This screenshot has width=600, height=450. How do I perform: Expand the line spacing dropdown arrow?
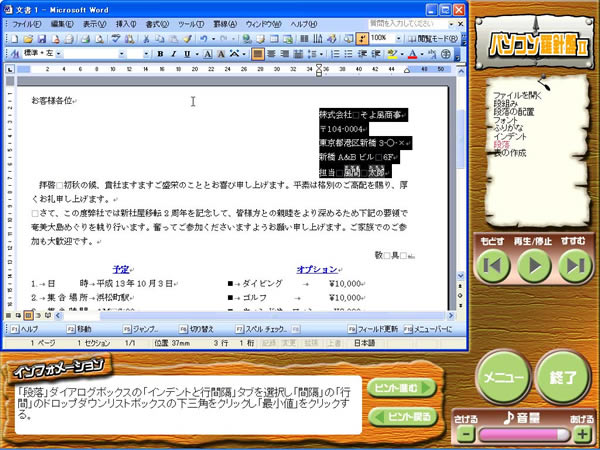point(321,54)
